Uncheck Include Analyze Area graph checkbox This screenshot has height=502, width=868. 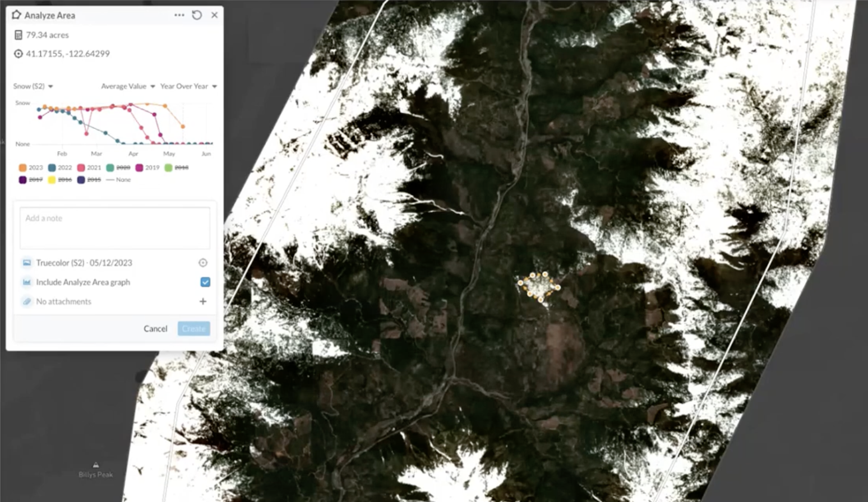205,282
